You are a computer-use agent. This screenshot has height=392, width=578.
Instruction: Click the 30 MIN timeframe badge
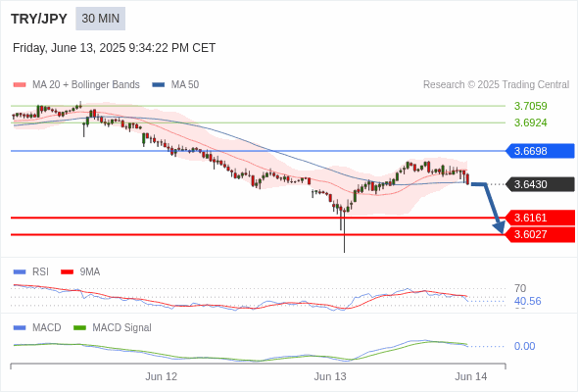(100, 19)
